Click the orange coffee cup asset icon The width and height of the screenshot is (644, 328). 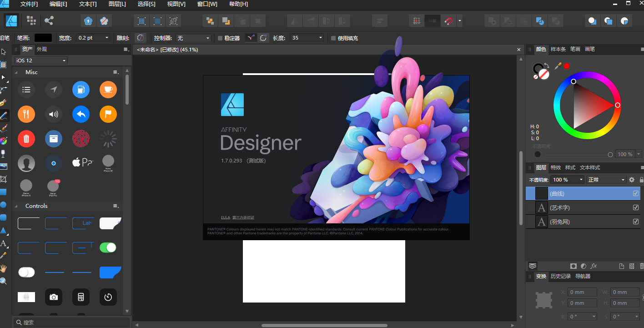pyautogui.click(x=108, y=90)
